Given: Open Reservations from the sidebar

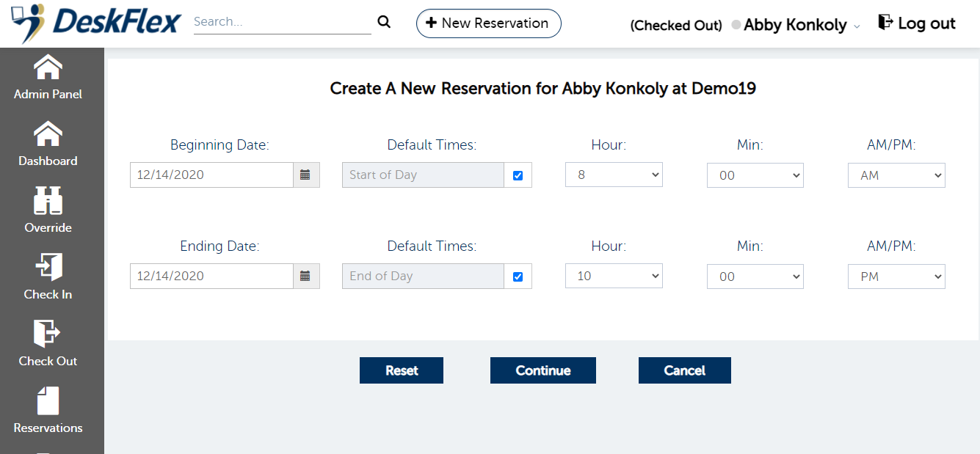Looking at the screenshot, I should coord(48,401).
